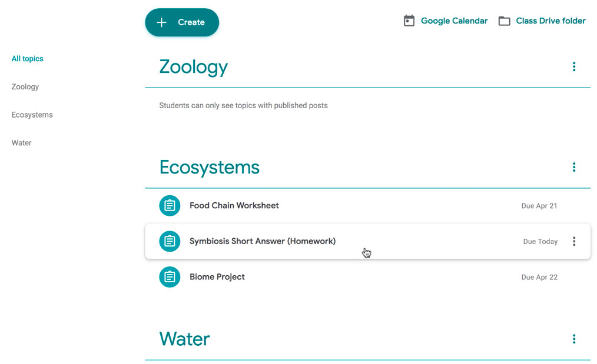This screenshot has height=364, width=597.
Task: Filter by Ecosystems topic in sidebar
Action: 32,115
